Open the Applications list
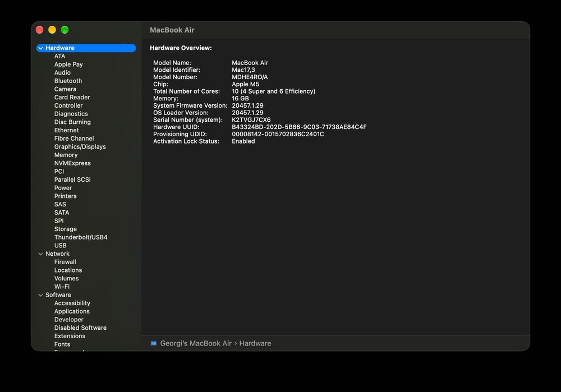This screenshot has height=392, width=561. [72, 311]
